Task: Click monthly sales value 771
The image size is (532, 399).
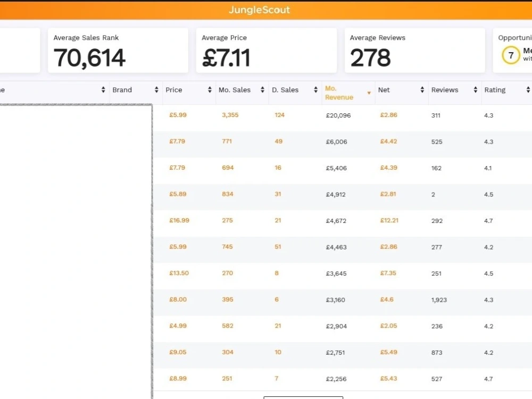Action: (227, 142)
